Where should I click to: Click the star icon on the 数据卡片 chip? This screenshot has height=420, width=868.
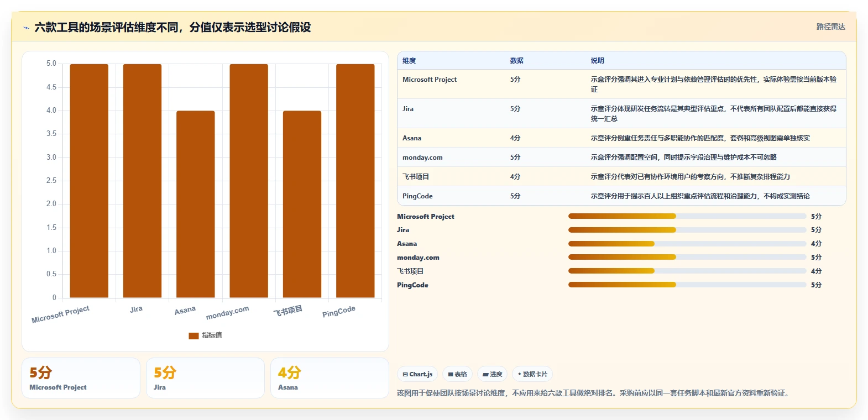click(x=520, y=374)
